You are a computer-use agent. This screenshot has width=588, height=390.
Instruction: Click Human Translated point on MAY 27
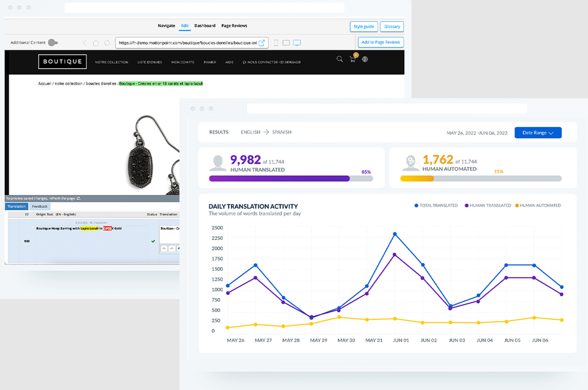255,278
